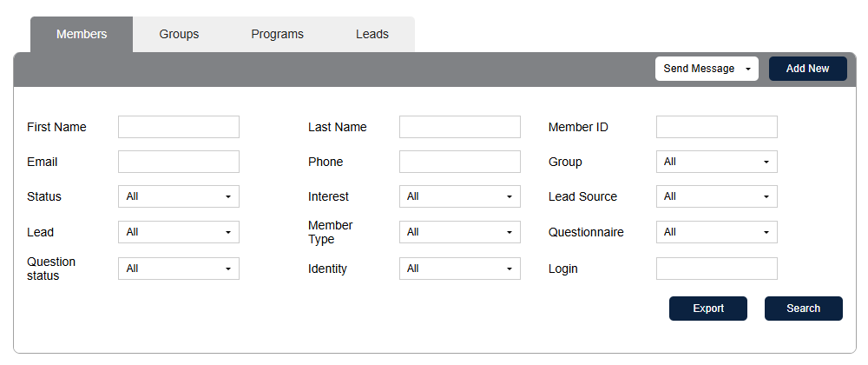This screenshot has height=365, width=868.
Task: Select the Leads tab
Action: tap(372, 35)
